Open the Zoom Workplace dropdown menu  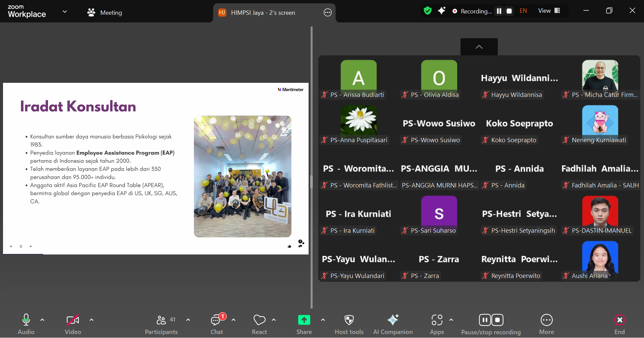(x=65, y=12)
